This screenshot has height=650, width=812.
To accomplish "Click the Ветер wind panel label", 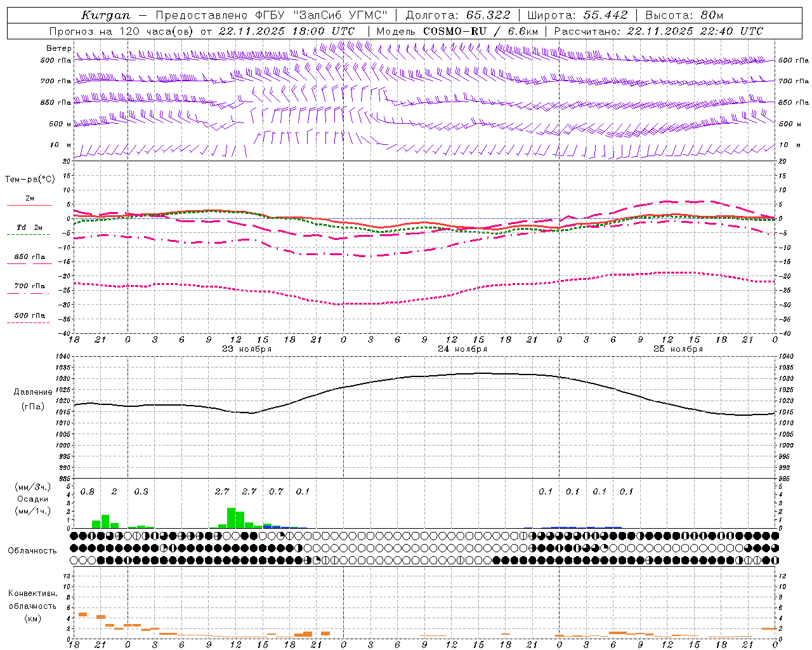I will coord(59,48).
